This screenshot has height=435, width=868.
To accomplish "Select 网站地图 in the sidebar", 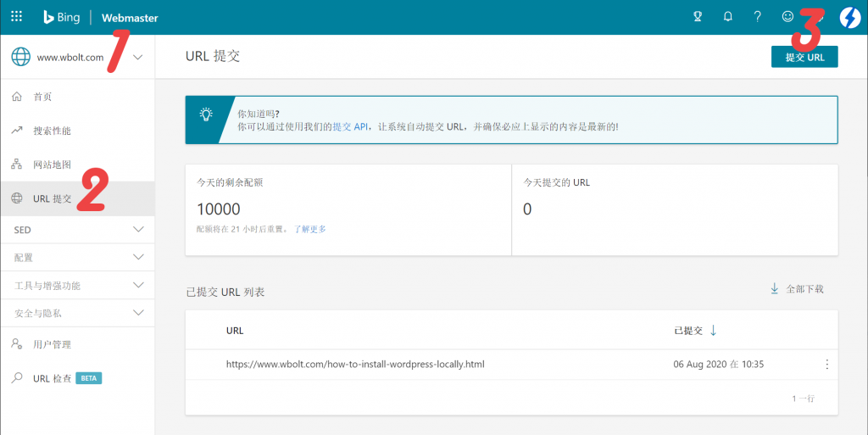I will tap(52, 165).
